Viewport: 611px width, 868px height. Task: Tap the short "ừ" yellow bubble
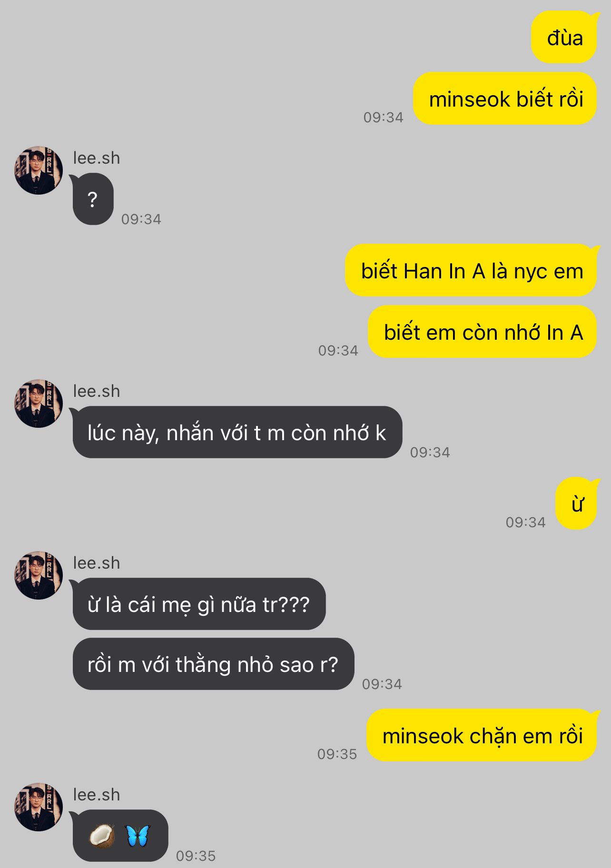point(576,503)
